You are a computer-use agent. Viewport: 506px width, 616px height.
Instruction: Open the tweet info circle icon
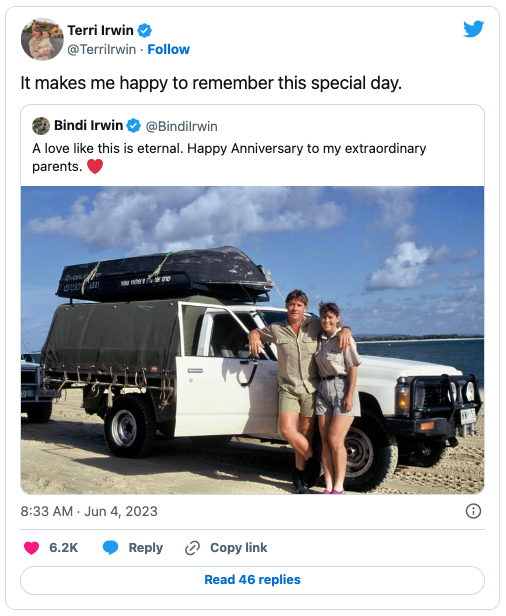(473, 511)
